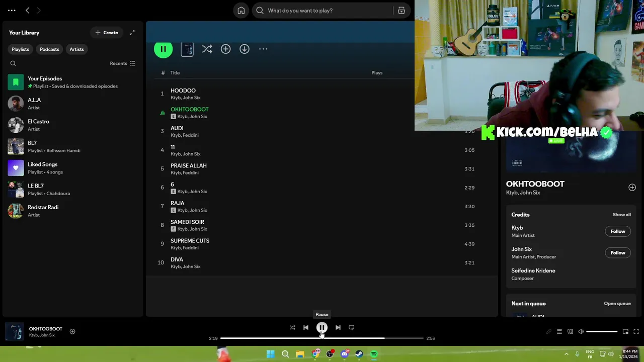The width and height of the screenshot is (644, 362).
Task: Search within Your Library
Action: (x=13, y=63)
